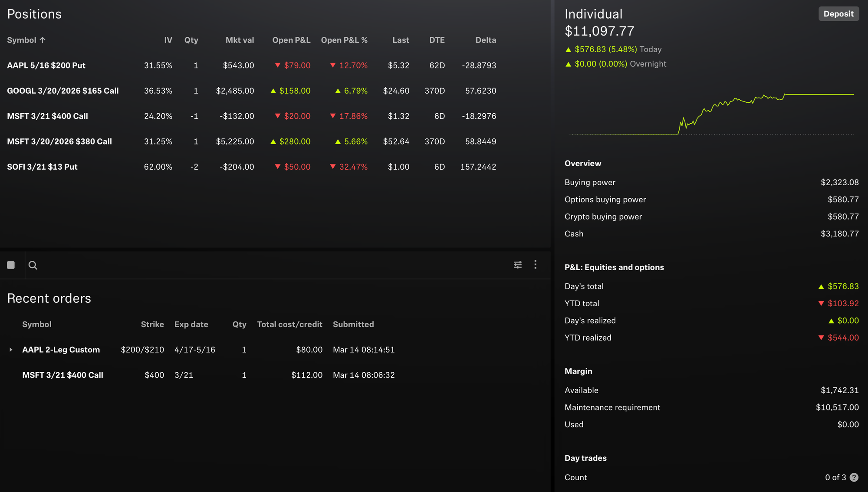The width and height of the screenshot is (868, 492).
Task: Click the Submitted column header
Action: pyautogui.click(x=353, y=325)
